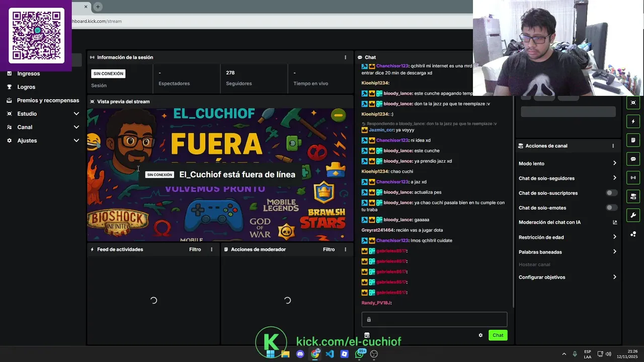Open Roblox from the taskbar
Screen dimensions: 644x362
344,354
